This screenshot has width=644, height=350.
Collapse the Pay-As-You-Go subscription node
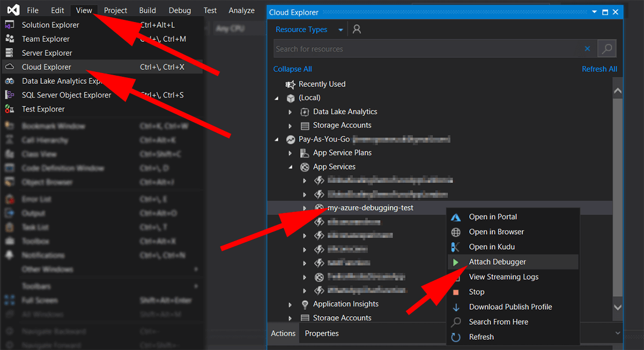pyautogui.click(x=277, y=140)
